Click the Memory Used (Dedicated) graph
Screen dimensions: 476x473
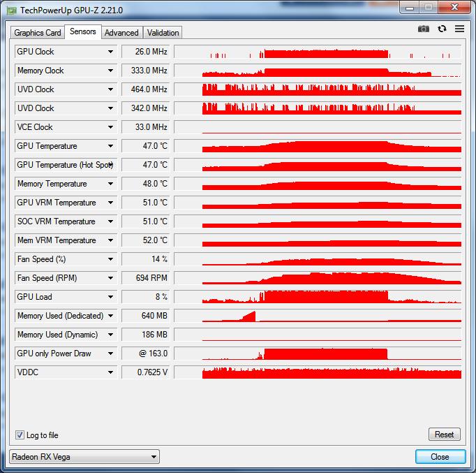click(x=318, y=316)
